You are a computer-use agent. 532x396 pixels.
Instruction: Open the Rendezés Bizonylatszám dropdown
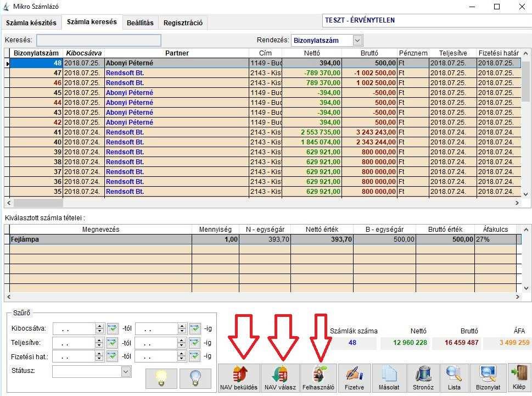click(x=357, y=41)
